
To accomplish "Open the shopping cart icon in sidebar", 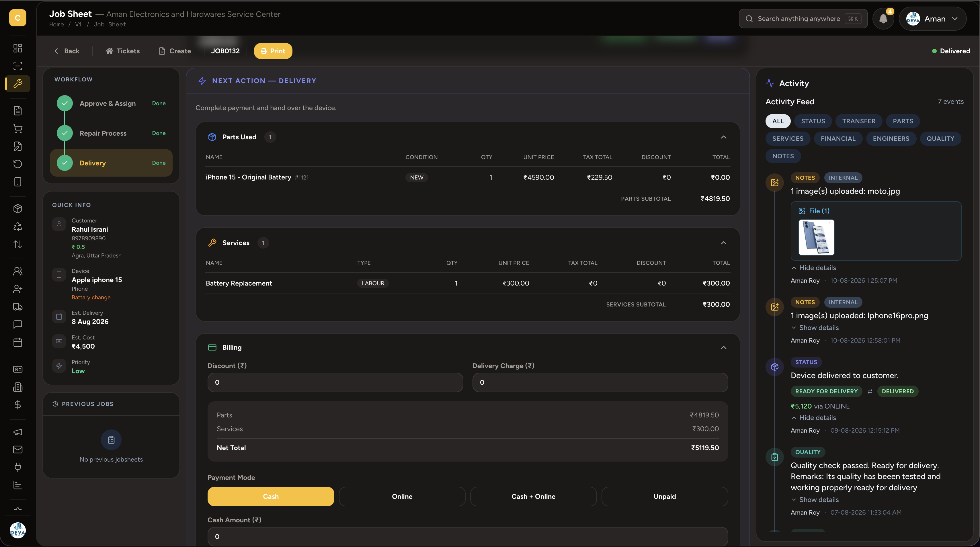I will pos(17,128).
